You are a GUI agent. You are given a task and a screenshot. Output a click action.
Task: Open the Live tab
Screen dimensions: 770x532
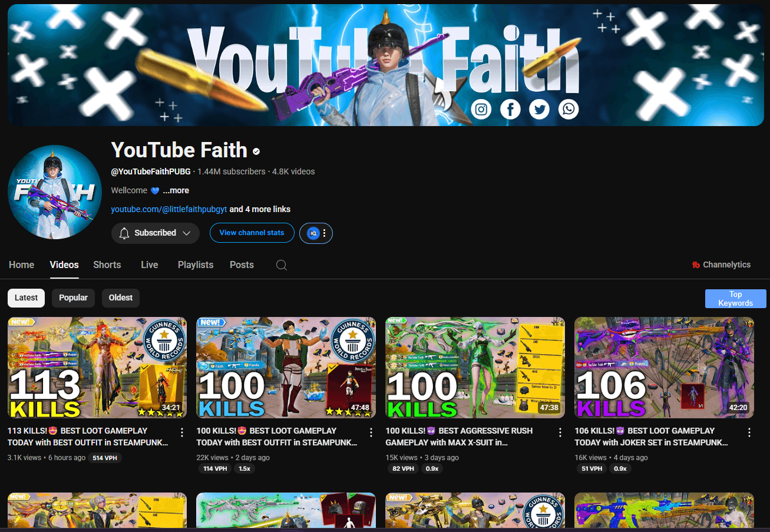(150, 265)
